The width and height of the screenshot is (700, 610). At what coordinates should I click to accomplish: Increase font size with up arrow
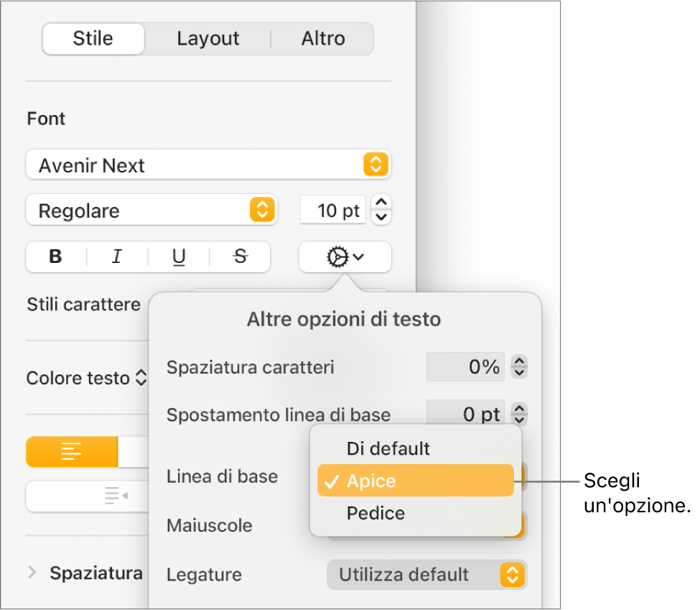click(x=381, y=203)
